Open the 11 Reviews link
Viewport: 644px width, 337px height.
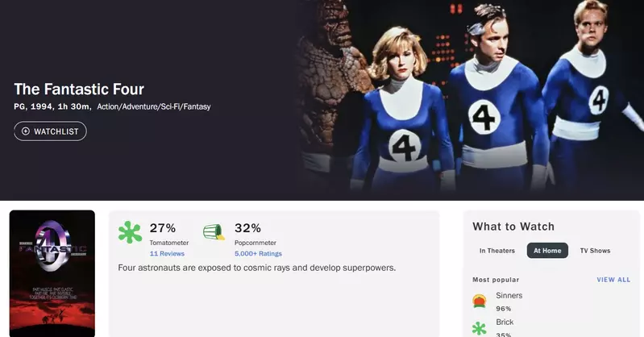click(x=167, y=253)
